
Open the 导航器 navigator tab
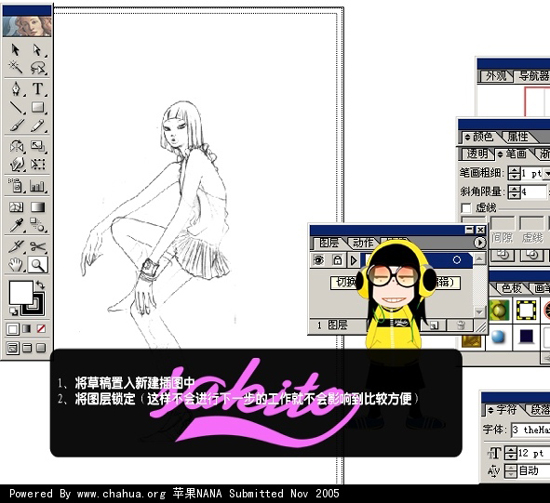(x=533, y=76)
